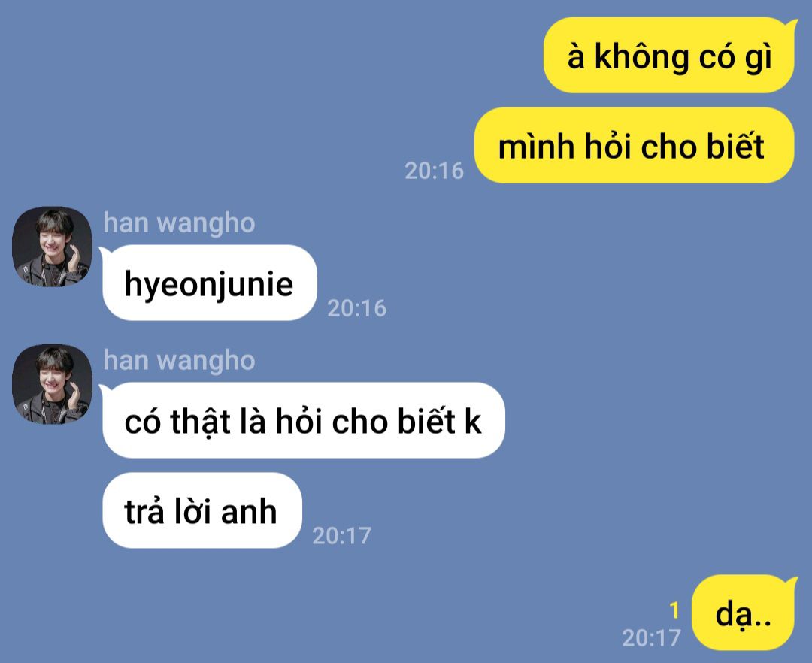812x663 pixels.
Task: Tap the 'có thật là hỏi cho biết k' bubble
Action: tap(303, 419)
